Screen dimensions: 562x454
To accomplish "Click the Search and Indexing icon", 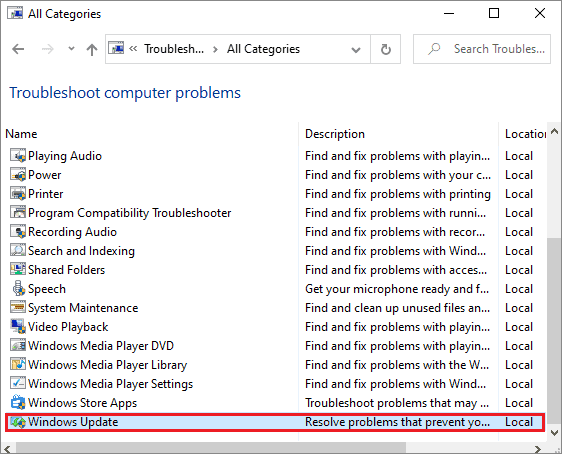I will 18,250.
